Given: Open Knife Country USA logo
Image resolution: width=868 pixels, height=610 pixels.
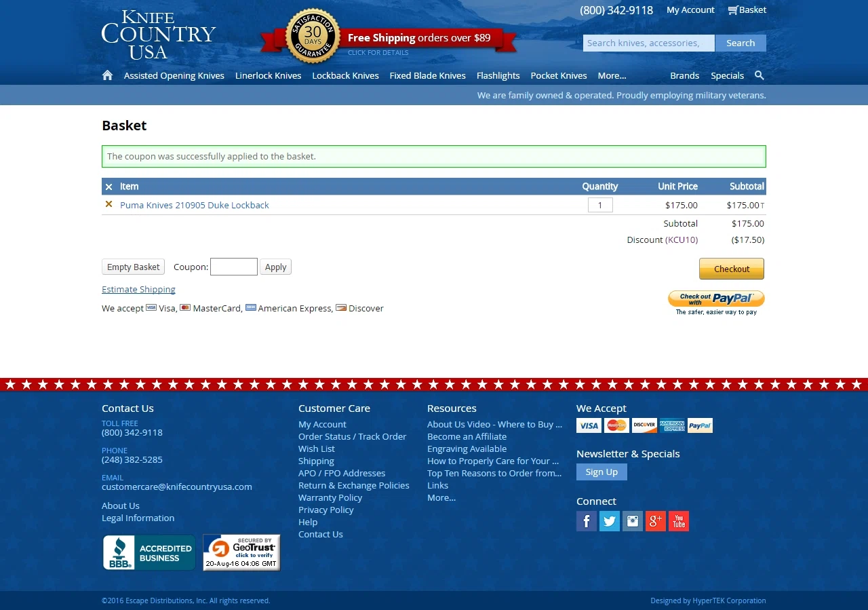Looking at the screenshot, I should click(159, 35).
